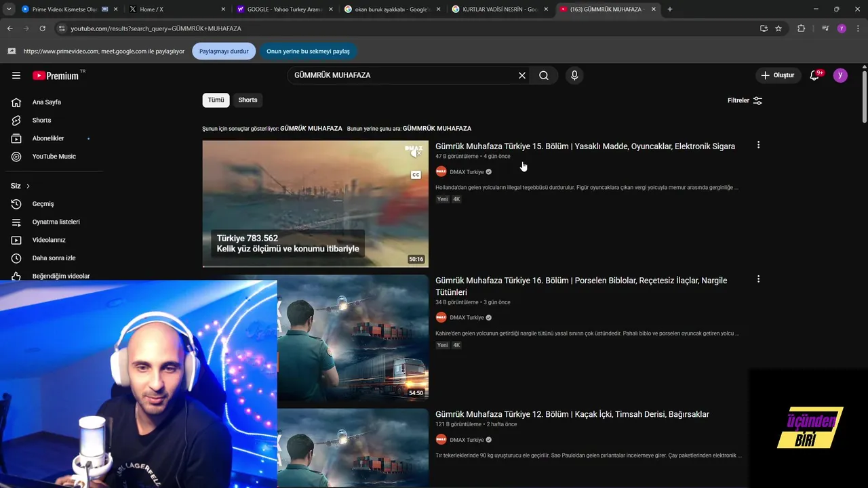Open more options for 15. Bölüm video
Image resolution: width=868 pixels, height=488 pixels.
[x=758, y=145]
